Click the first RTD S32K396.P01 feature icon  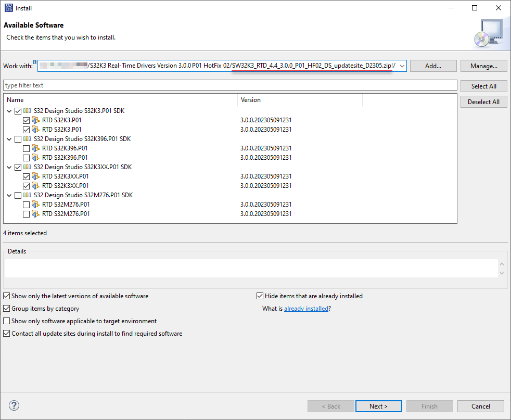pos(35,148)
